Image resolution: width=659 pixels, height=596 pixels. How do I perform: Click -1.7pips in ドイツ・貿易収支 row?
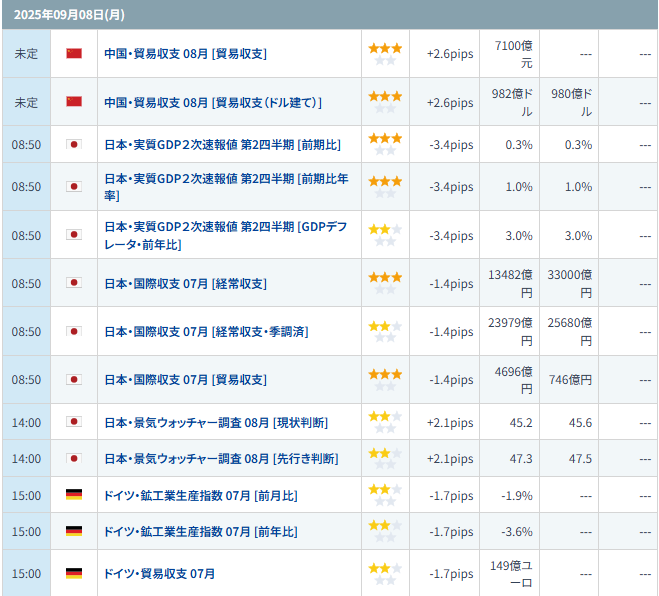click(451, 574)
